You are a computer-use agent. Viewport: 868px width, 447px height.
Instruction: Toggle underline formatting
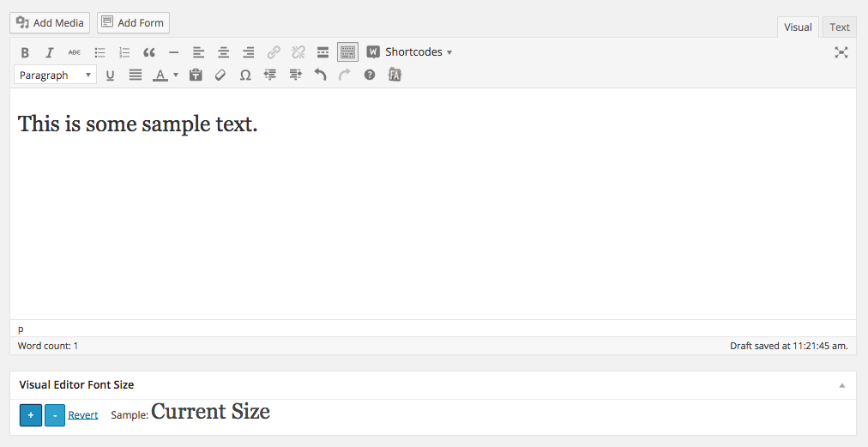[110, 76]
